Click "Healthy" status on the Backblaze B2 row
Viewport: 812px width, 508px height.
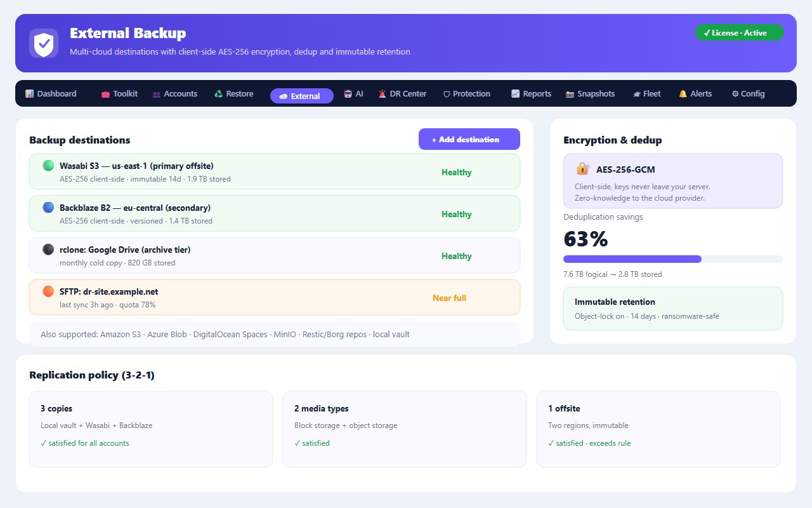click(457, 214)
